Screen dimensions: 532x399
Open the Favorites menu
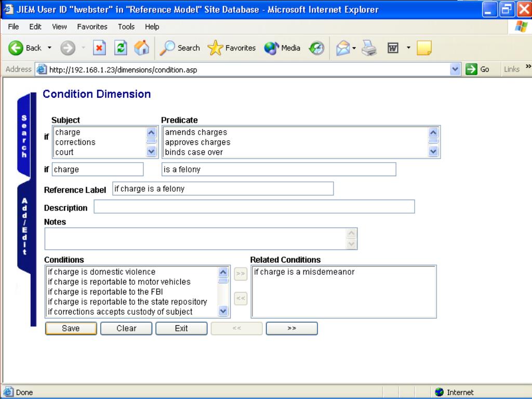coord(92,26)
